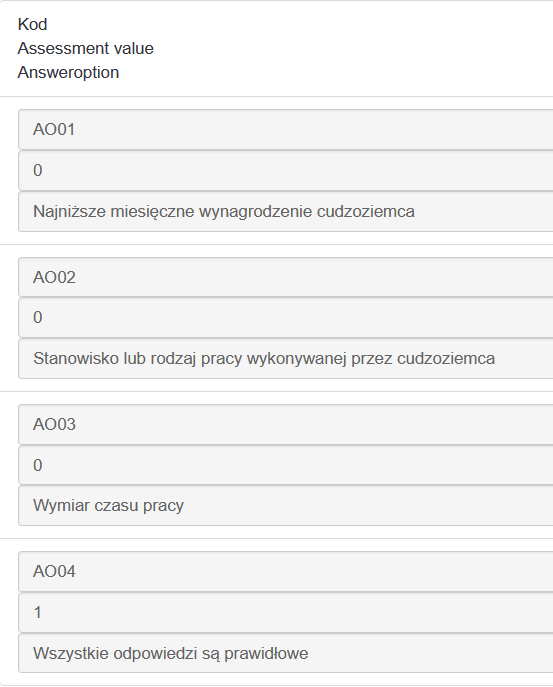Click the AO01 code input field
Screen dimensions: 553x687
click(286, 130)
